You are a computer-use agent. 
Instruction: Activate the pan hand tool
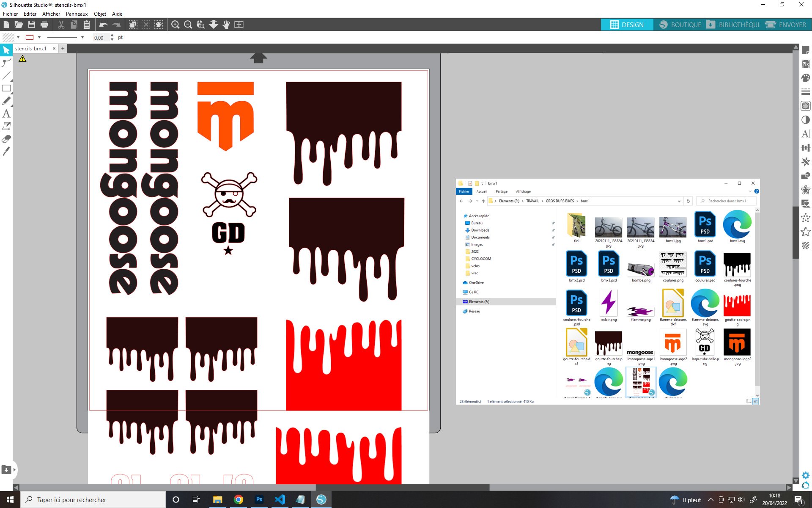pos(226,25)
